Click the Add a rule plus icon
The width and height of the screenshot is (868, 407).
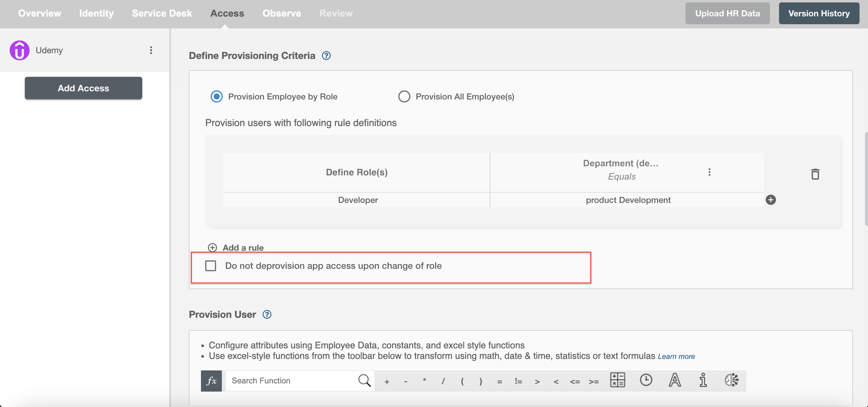click(212, 248)
